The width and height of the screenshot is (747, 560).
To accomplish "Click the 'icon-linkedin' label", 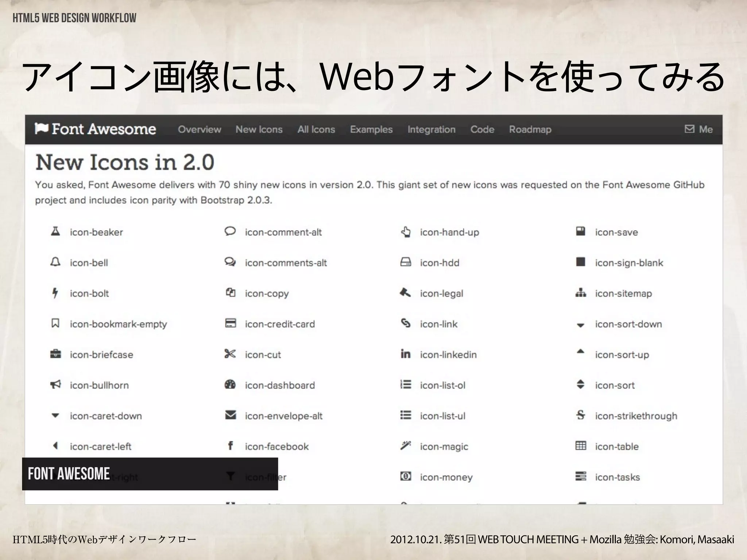I will coord(448,355).
